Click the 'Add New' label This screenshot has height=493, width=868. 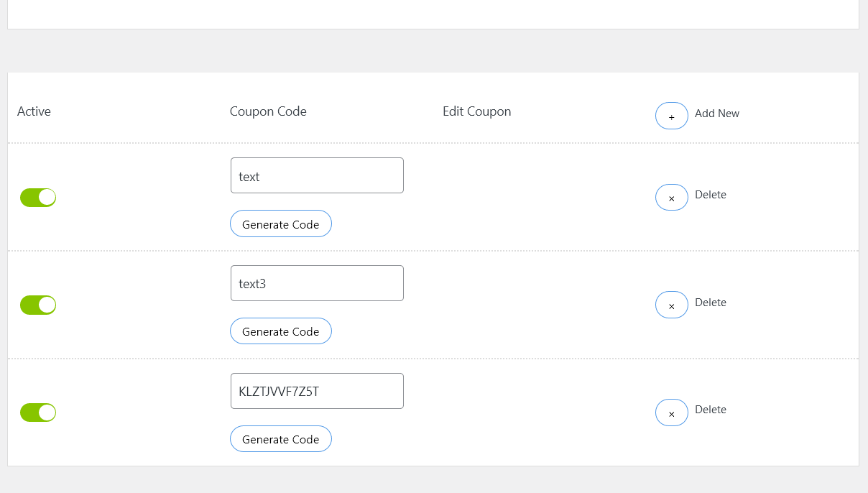coord(716,114)
